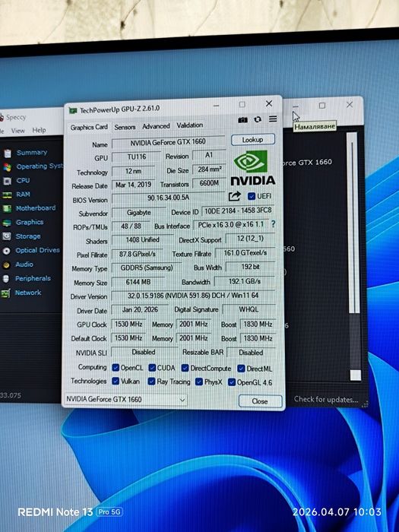The height and width of the screenshot is (532, 399).
Task: Click the BIOS Version field 90.16.34.00.5A
Action: click(x=168, y=198)
